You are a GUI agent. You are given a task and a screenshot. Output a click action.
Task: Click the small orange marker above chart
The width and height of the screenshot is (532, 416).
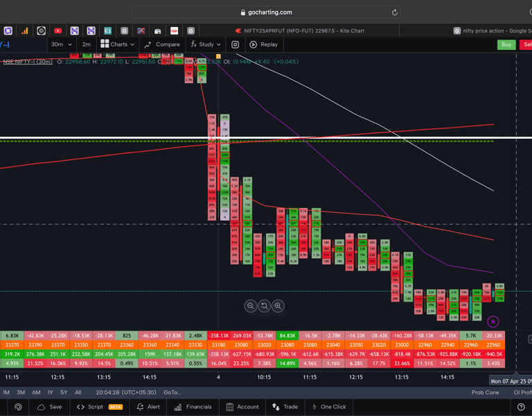click(218, 56)
